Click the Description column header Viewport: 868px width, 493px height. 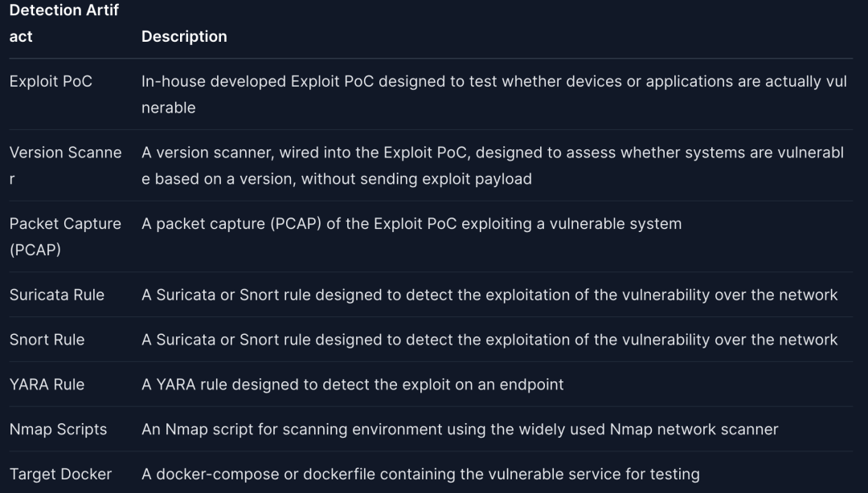pyautogui.click(x=184, y=37)
